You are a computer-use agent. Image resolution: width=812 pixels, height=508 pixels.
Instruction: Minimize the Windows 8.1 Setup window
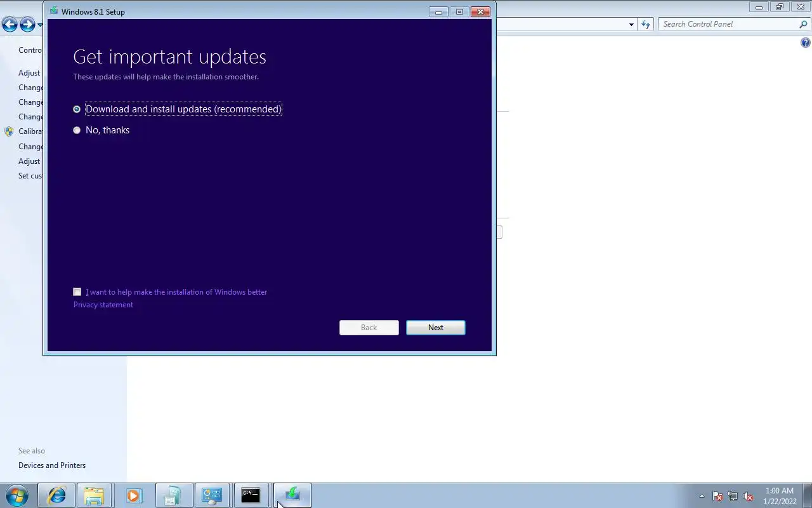click(x=438, y=11)
